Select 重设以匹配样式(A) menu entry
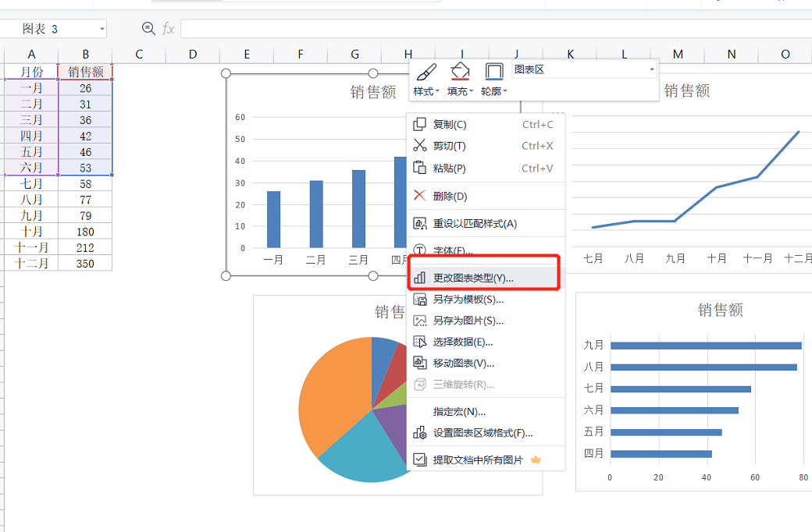Image resolution: width=812 pixels, height=532 pixels. coord(486,224)
